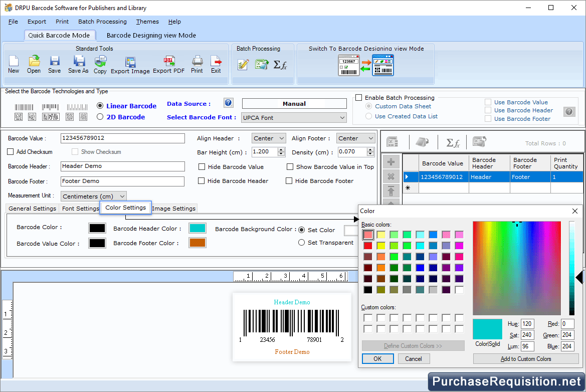
Task: Enable the Add Checksum checkbox
Action: coord(10,151)
